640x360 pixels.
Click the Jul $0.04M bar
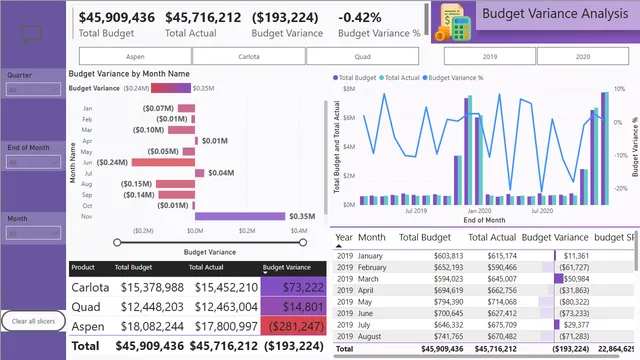tap(200, 173)
